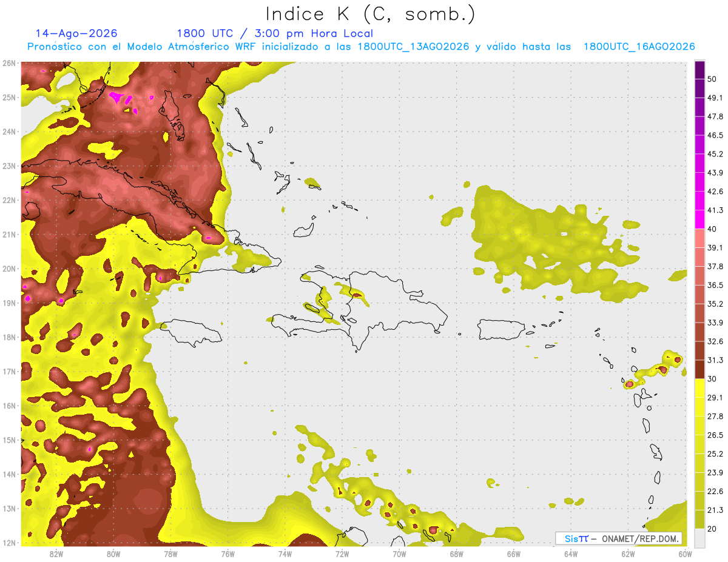The image size is (728, 562).
Task: Click the "20N" latitude label
Action: (9, 269)
